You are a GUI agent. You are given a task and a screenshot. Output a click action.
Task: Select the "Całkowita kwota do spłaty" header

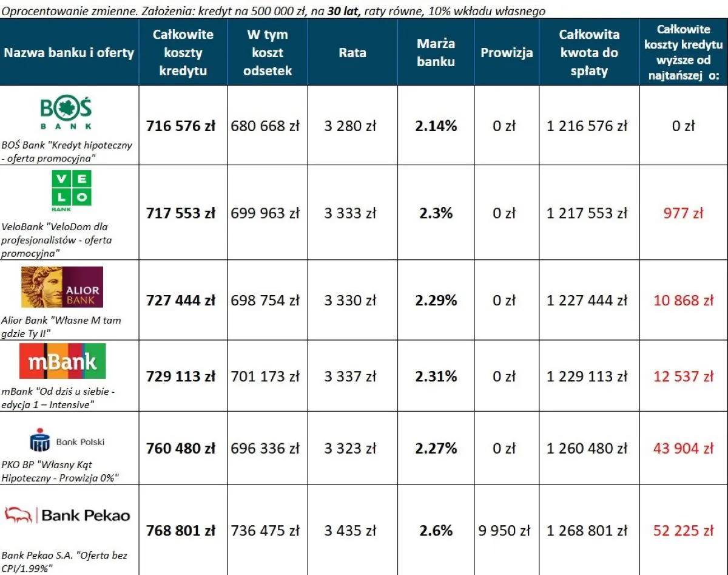tap(588, 53)
